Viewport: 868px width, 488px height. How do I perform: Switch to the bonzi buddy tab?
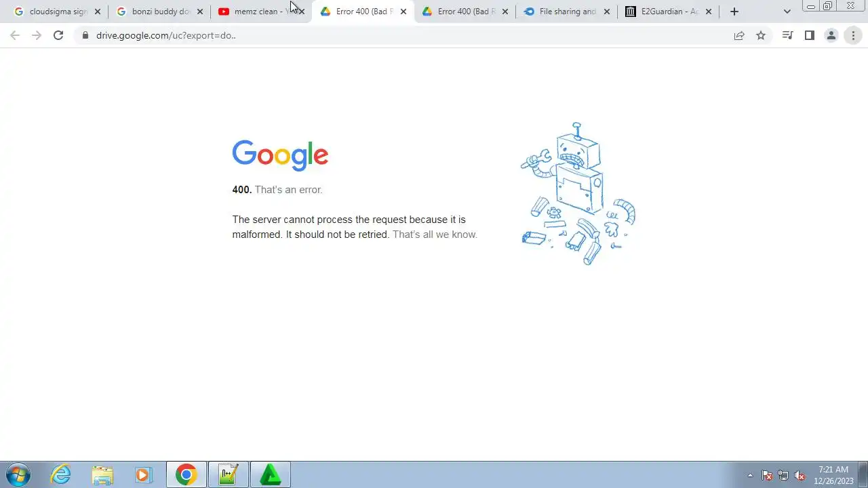153,12
